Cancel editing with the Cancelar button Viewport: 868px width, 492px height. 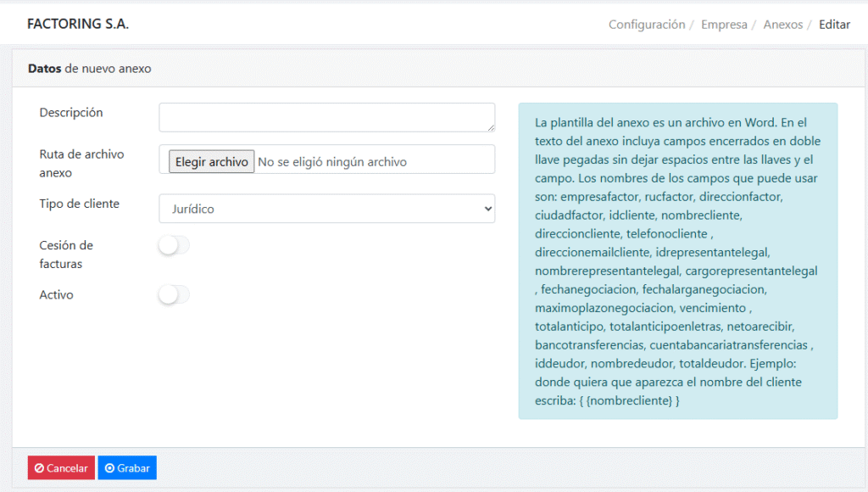coord(61,468)
